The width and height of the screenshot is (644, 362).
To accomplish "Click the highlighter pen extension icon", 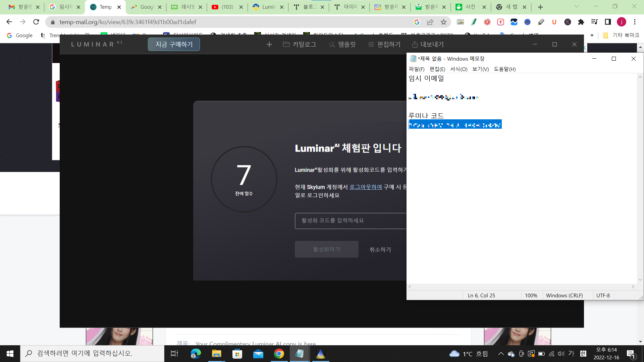I will [x=541, y=22].
